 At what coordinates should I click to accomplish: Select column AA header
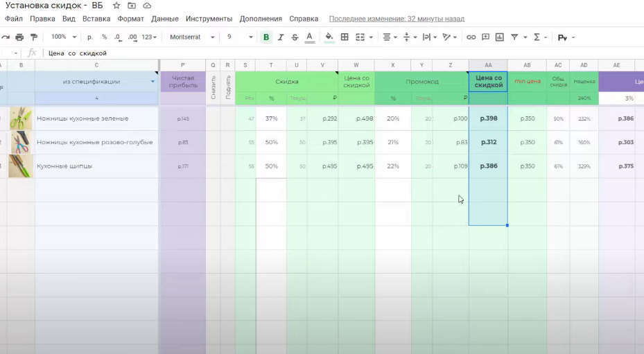point(488,65)
